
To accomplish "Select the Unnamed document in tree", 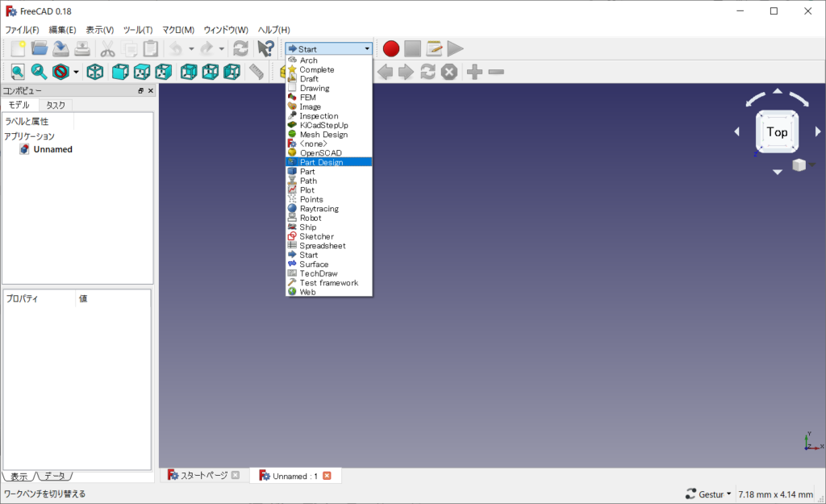I will 52,149.
